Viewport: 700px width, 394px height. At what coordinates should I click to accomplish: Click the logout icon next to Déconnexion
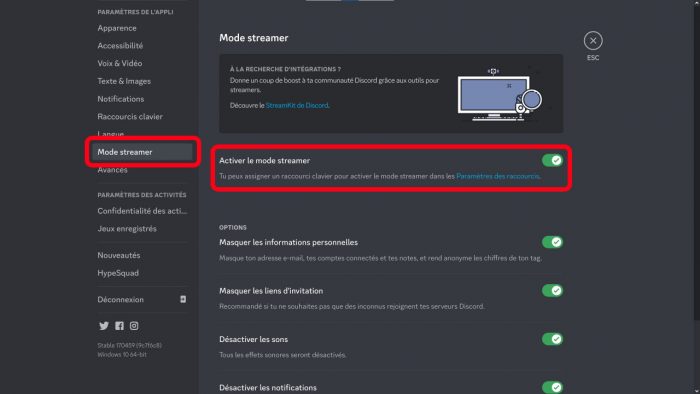coord(183,299)
